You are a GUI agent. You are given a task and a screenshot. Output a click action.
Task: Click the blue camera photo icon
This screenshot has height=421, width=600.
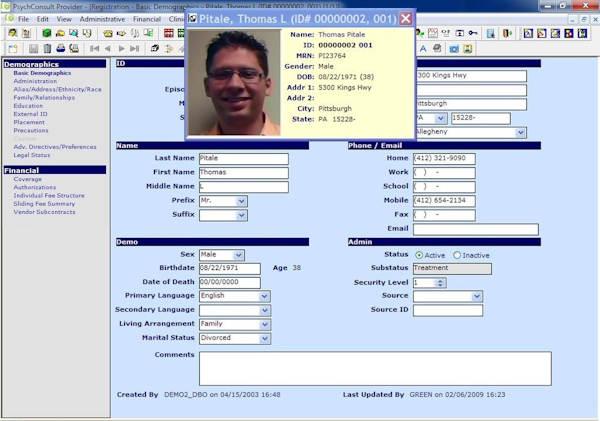(454, 49)
